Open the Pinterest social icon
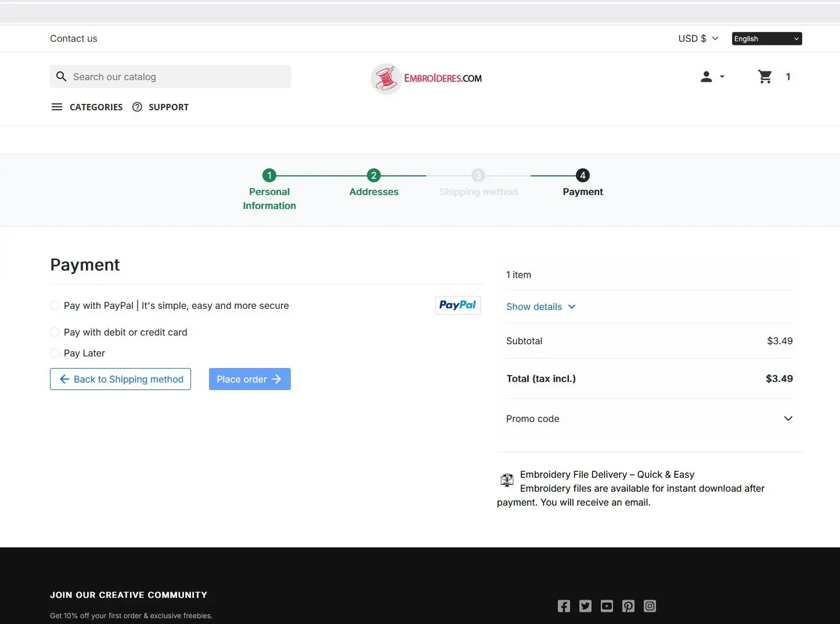Image resolution: width=840 pixels, height=624 pixels. 628,606
